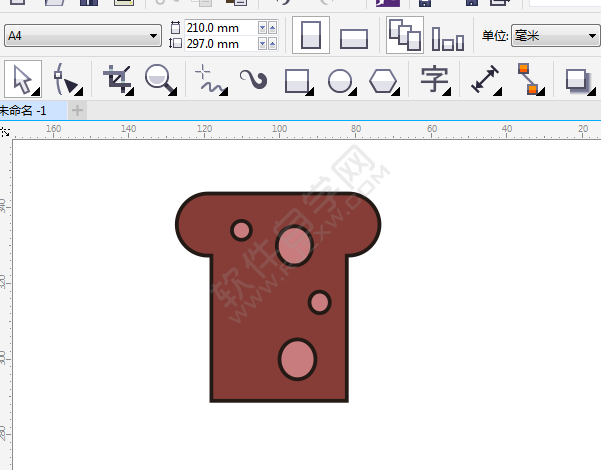Image resolution: width=601 pixels, height=470 pixels.
Task: Select the Pick (arrow) tool
Action: (23, 79)
